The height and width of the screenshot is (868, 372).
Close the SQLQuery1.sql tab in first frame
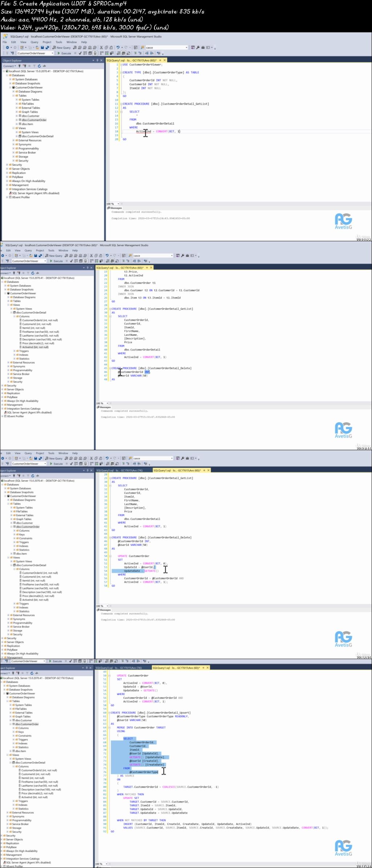(x=164, y=60)
